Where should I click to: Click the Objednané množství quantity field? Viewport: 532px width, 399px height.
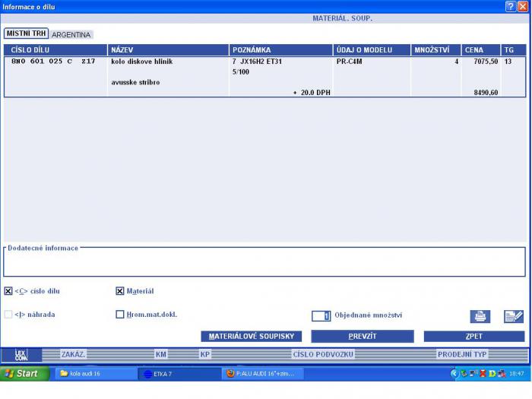pyautogui.click(x=321, y=316)
